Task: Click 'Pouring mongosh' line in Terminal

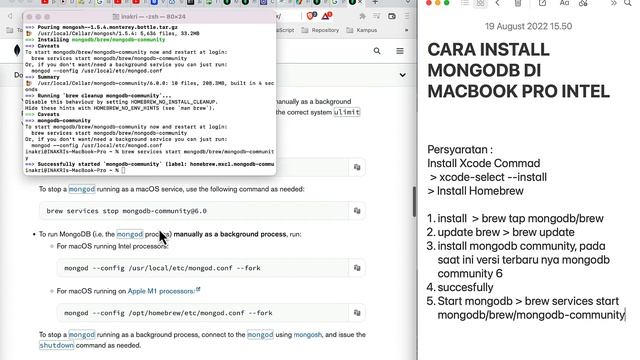Action: [x=101, y=27]
